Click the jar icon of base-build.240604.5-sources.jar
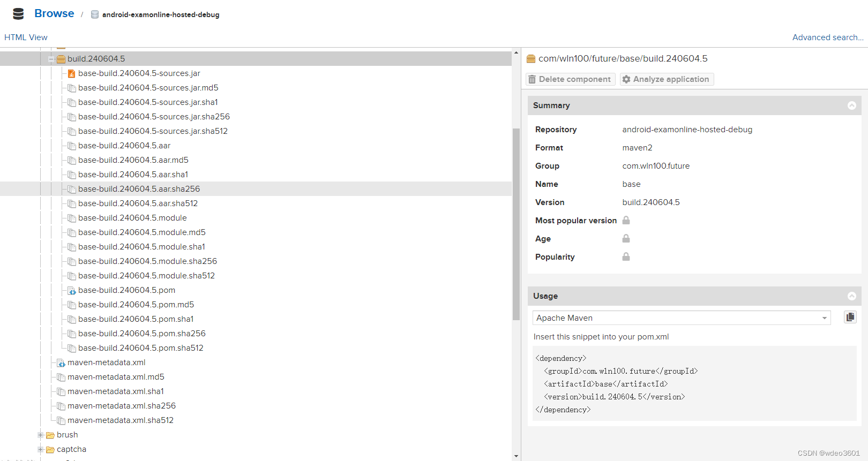Screen dimensions: 868x461 pyautogui.click(x=72, y=73)
